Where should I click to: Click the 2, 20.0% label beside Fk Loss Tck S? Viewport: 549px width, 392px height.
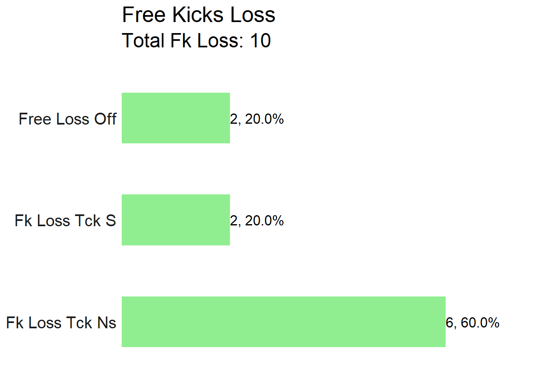click(257, 221)
